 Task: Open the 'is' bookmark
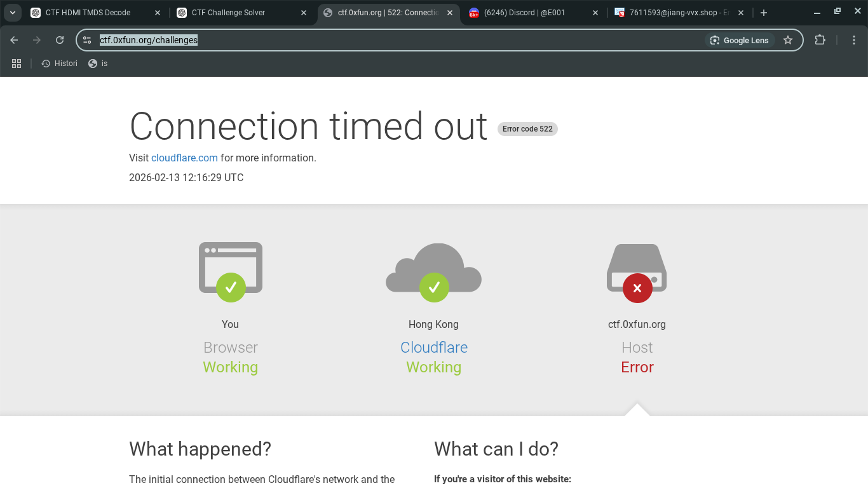98,64
